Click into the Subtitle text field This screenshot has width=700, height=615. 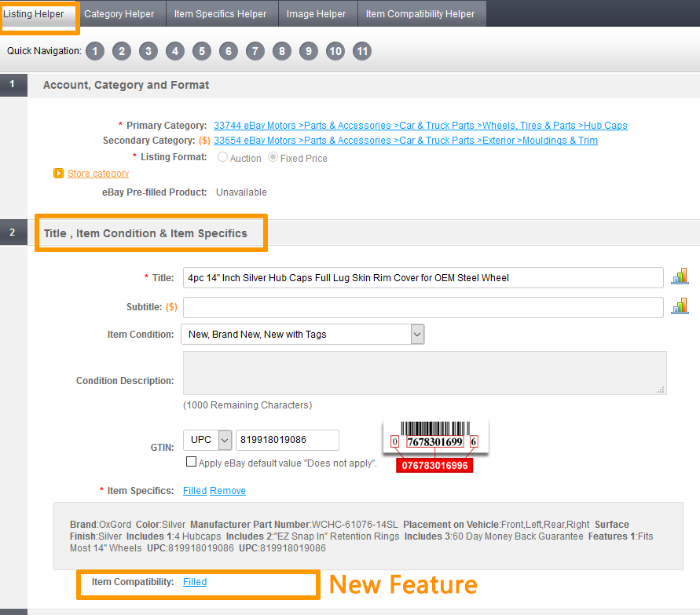pos(423,306)
